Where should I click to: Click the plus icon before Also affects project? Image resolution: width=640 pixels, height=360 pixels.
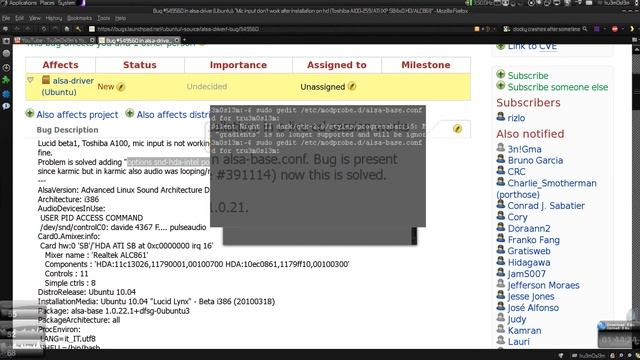coord(29,113)
